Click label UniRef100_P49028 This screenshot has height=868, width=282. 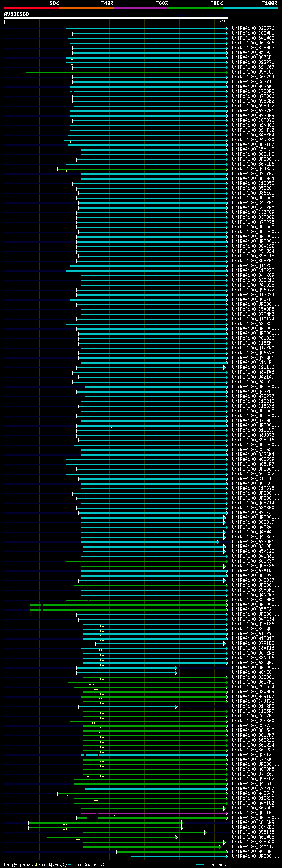click(x=253, y=285)
